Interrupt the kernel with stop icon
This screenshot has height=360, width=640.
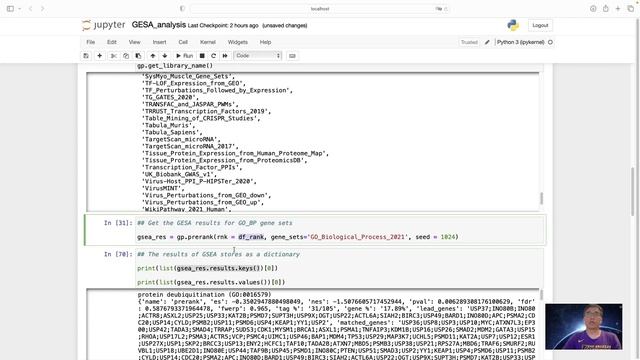[x=202, y=56]
